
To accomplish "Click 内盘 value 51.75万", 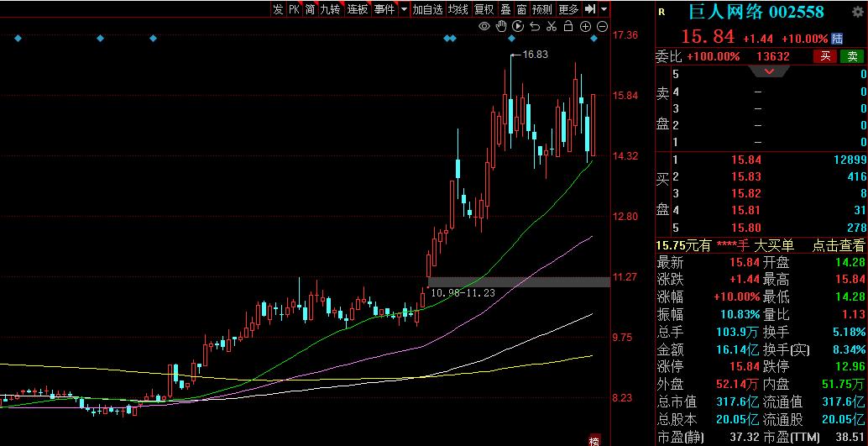I will 844,385.
